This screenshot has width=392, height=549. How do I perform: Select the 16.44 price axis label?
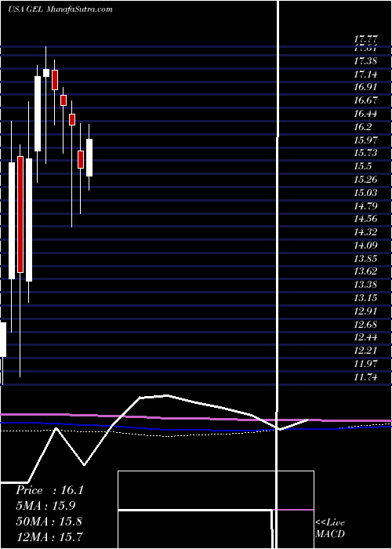click(365, 114)
